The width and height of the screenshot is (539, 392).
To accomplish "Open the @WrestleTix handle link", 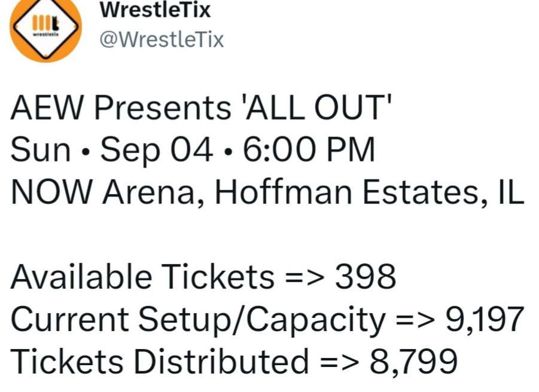I will coord(162,39).
